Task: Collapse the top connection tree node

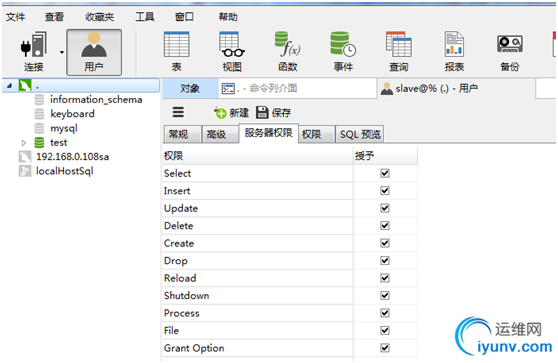Action: [x=10, y=85]
